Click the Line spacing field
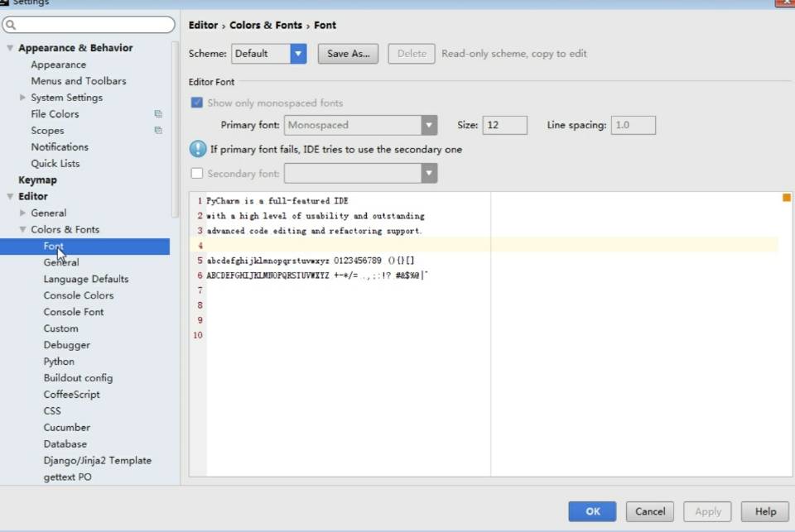The image size is (795, 532). (x=634, y=125)
